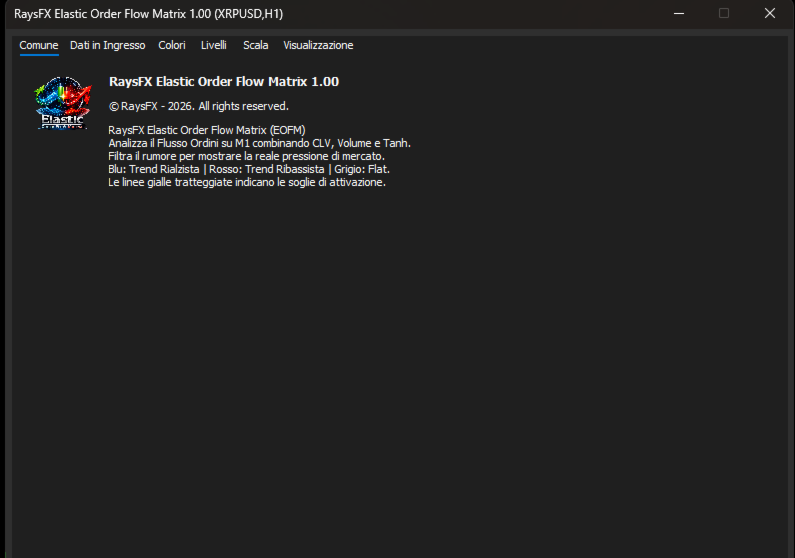Click the Filtra il rumore description line

246,156
